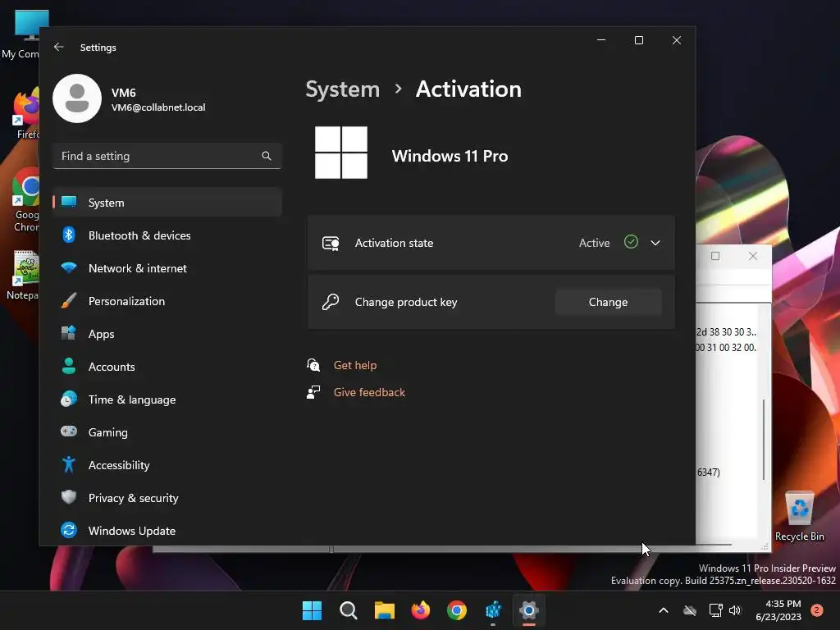Click the shield icon next to Privacy & security
Screen dimensions: 840x630
click(69, 497)
